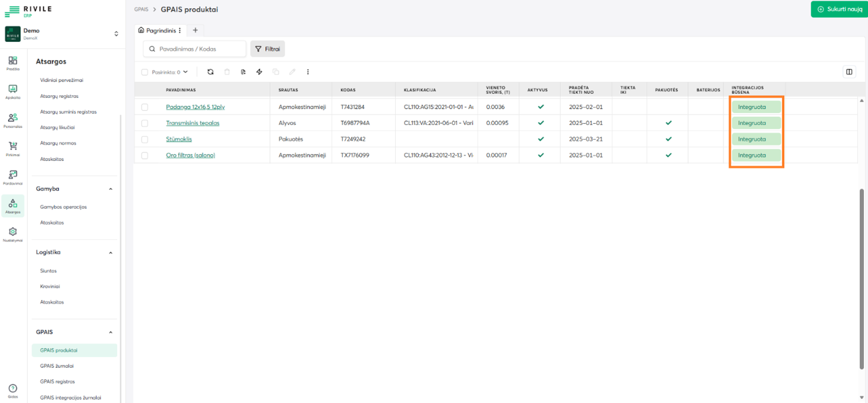Open GPAIS žurnalai in the sidebar menu
The width and height of the screenshot is (868, 403).
[57, 366]
